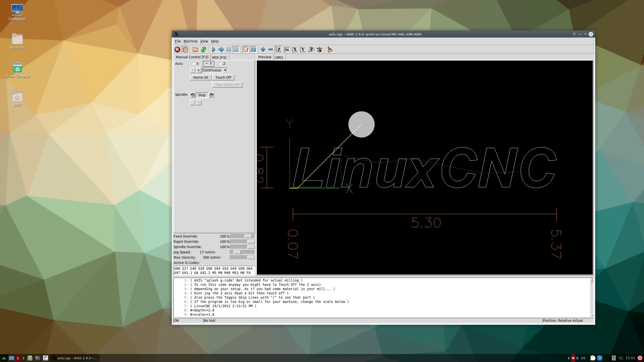Switch to the Manual Control [F3] tab

(192, 57)
